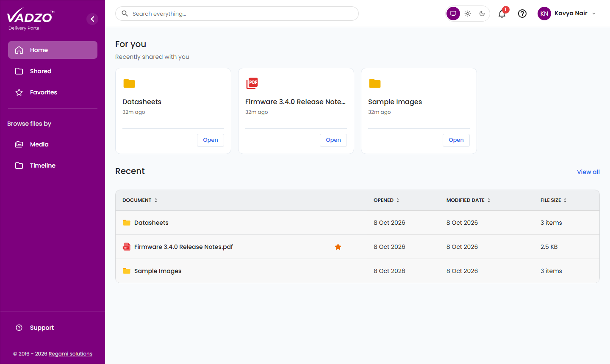Sort by Document column

coord(140,200)
